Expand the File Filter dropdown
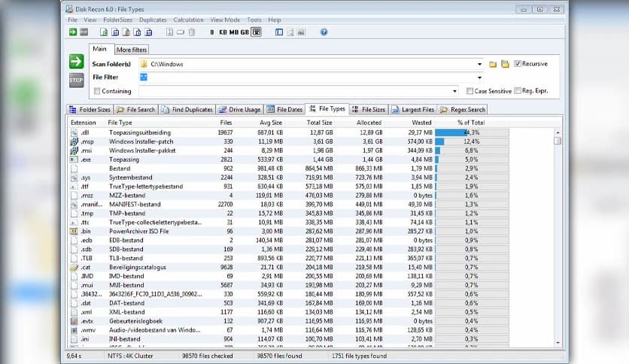Screen dimensions: 629x364 [479, 77]
